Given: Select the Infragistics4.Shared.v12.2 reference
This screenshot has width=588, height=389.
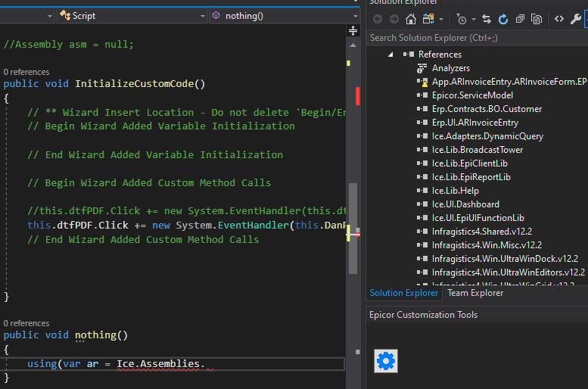Looking at the screenshot, I should click(482, 232).
